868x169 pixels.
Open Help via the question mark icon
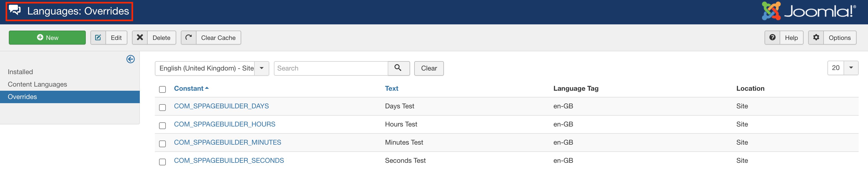[x=772, y=37]
